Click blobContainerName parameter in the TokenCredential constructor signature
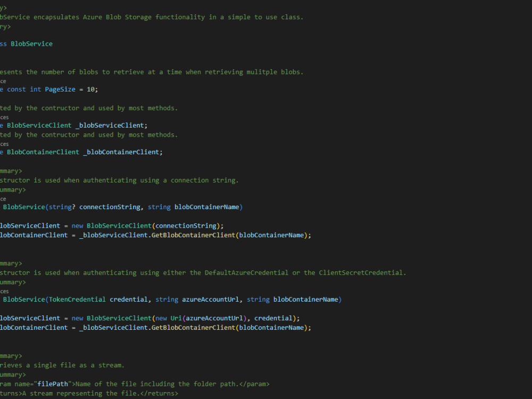This screenshot has width=532, height=399. pyautogui.click(x=306, y=299)
